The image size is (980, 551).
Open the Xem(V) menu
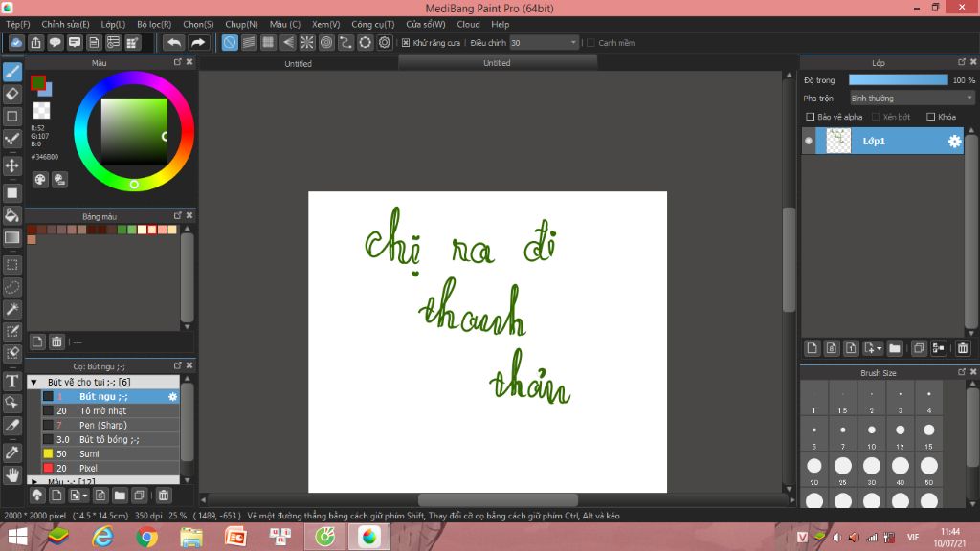click(x=325, y=24)
